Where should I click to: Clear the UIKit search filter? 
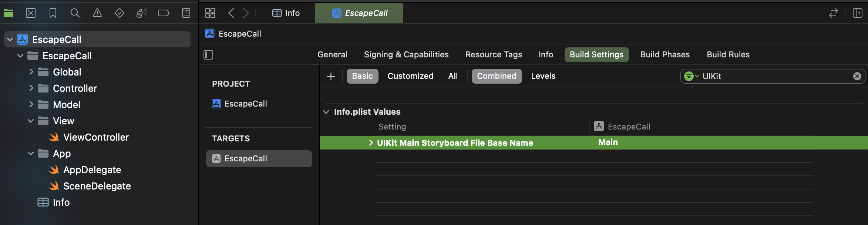click(x=857, y=76)
